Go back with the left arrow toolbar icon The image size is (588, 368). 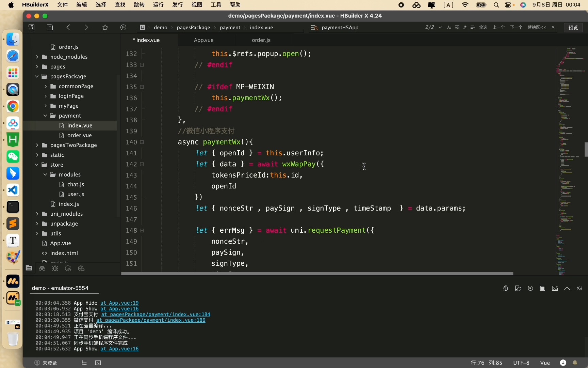pos(68,28)
